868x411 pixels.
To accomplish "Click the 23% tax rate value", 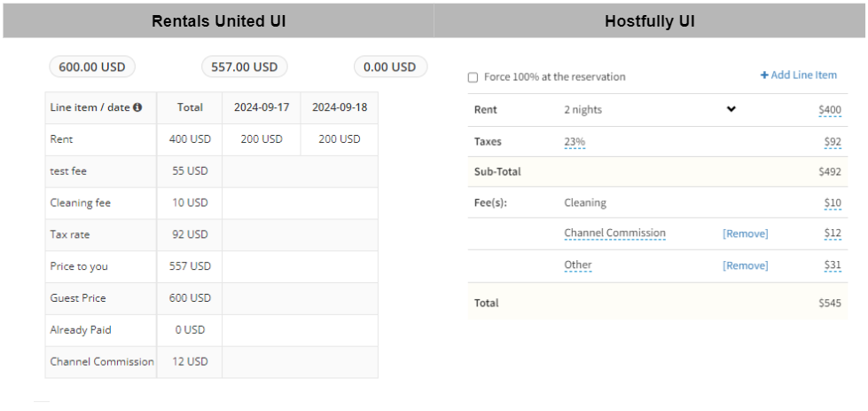I will click(x=575, y=141).
